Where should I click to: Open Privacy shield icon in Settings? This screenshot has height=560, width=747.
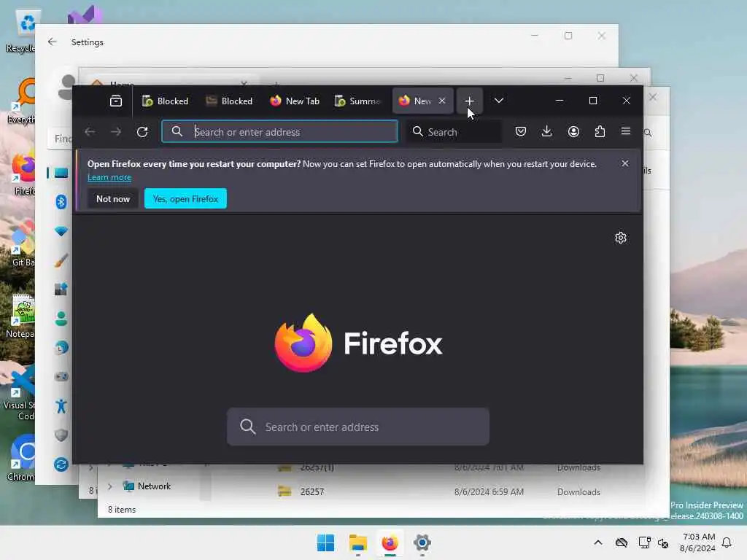pos(61,435)
